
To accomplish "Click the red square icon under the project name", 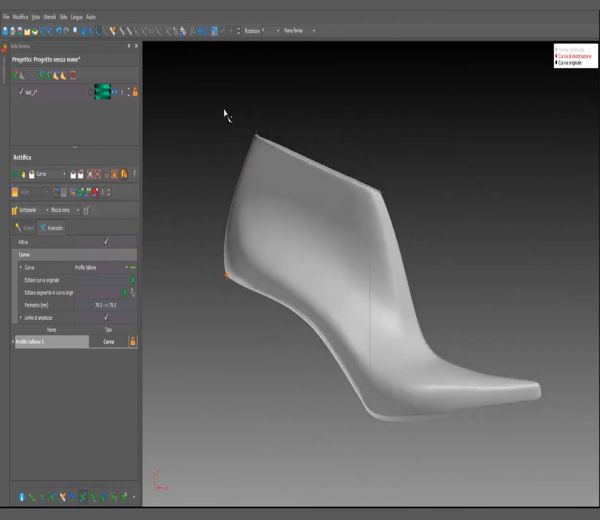I will 73,75.
